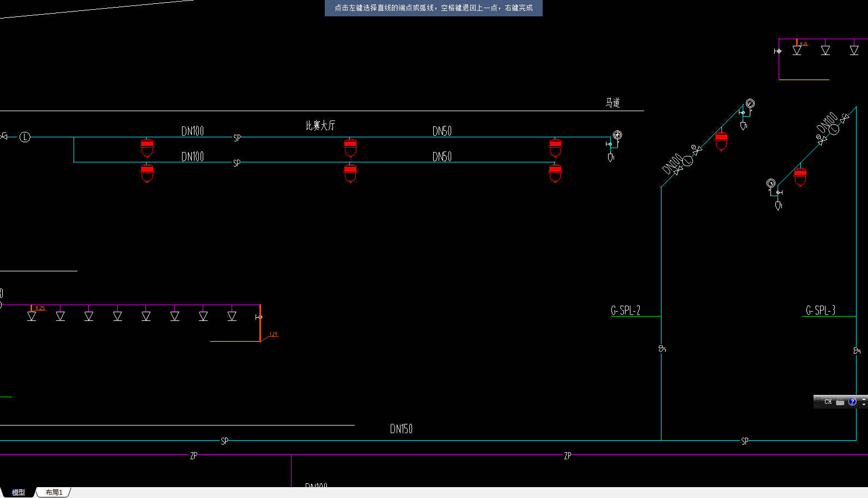This screenshot has width=868, height=498.
Task: Click the valve symbol beside the orange riser
Action: 258,317
